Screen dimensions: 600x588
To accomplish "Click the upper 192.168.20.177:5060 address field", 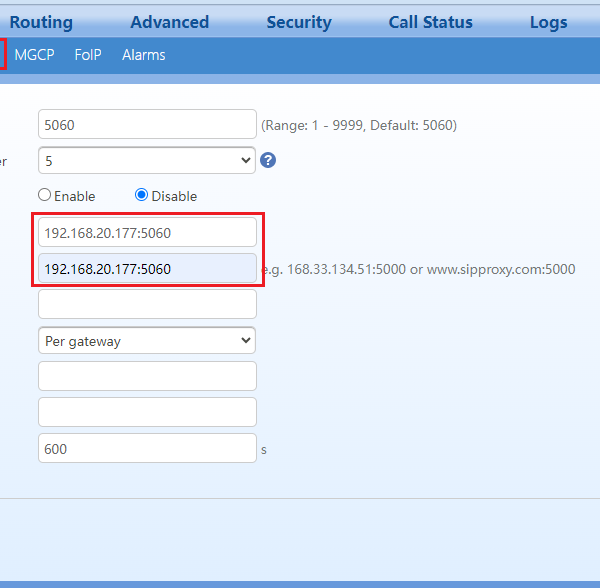I will (147, 232).
